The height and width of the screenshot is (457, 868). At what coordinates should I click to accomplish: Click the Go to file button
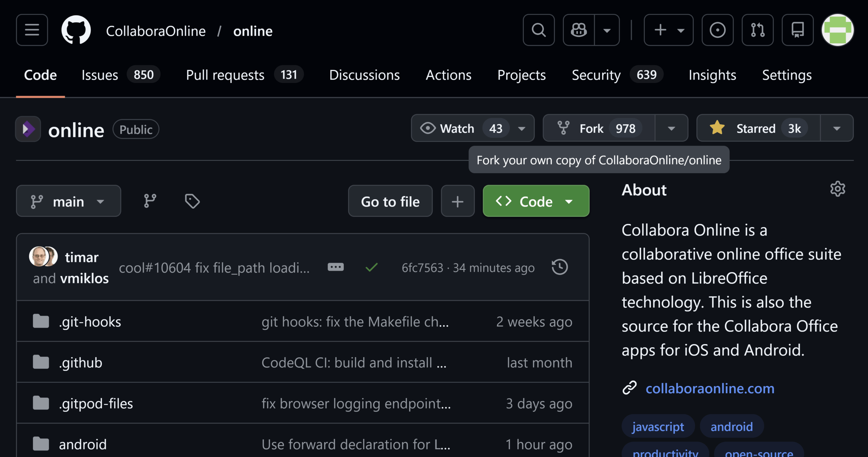pos(390,201)
